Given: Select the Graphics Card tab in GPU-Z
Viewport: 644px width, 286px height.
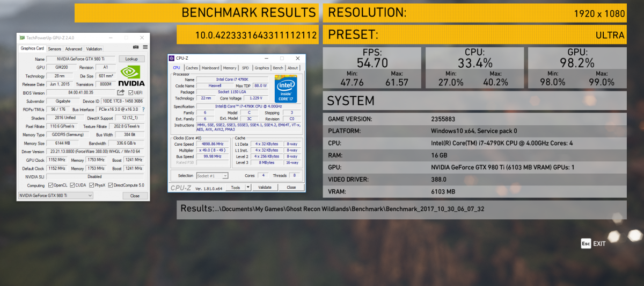Looking at the screenshot, I should (32, 48).
